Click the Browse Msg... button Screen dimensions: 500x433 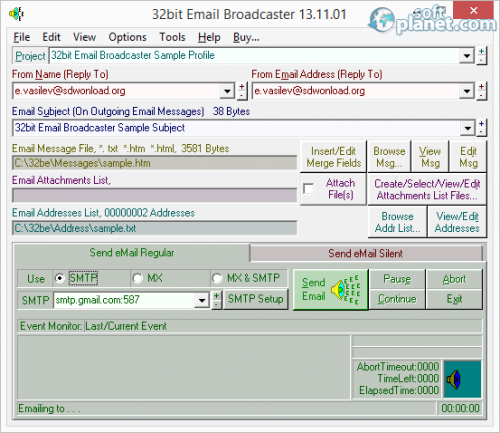point(389,157)
